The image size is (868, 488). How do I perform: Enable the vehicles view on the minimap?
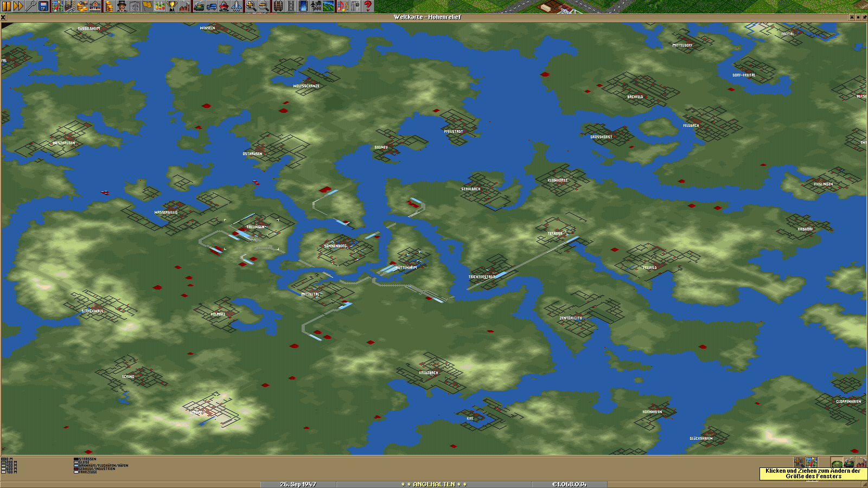pos(850,463)
